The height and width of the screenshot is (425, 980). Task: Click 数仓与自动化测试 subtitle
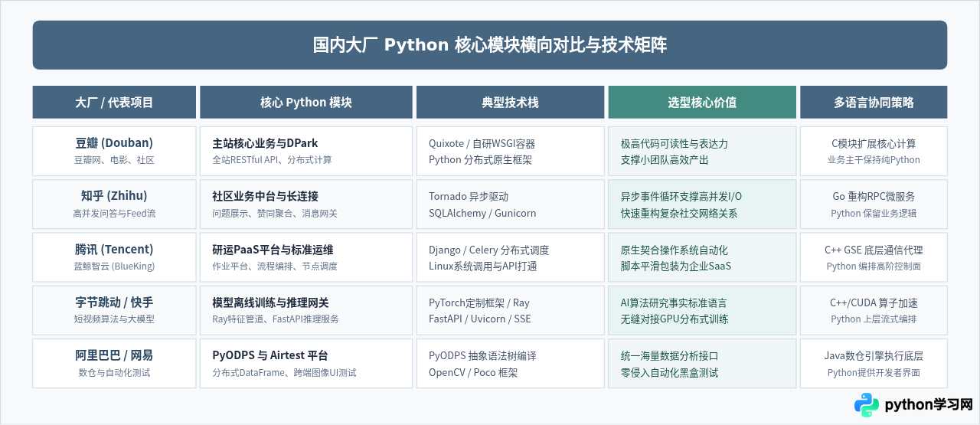click(x=114, y=373)
